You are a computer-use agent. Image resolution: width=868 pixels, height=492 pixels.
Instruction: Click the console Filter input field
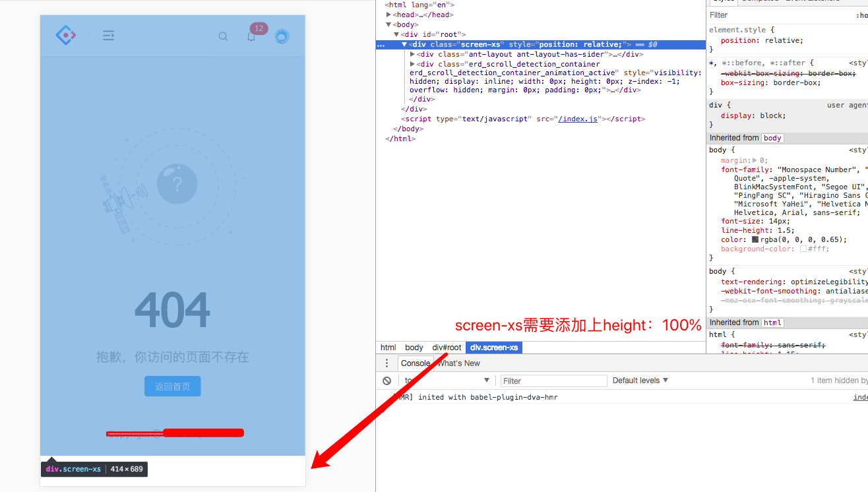coord(554,381)
